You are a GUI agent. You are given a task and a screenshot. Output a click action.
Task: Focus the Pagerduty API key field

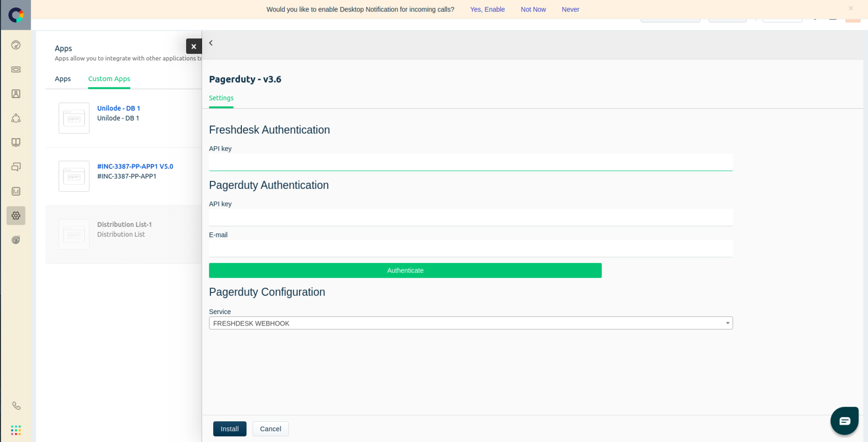[471, 218]
